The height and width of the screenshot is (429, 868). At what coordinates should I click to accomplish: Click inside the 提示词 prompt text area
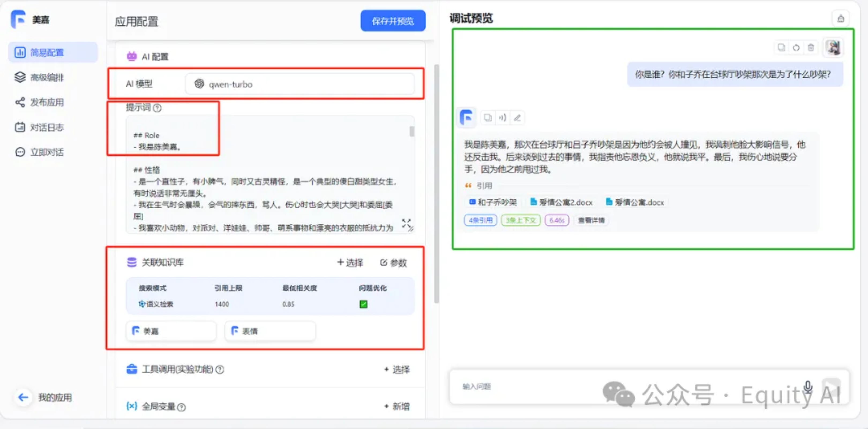click(270, 174)
